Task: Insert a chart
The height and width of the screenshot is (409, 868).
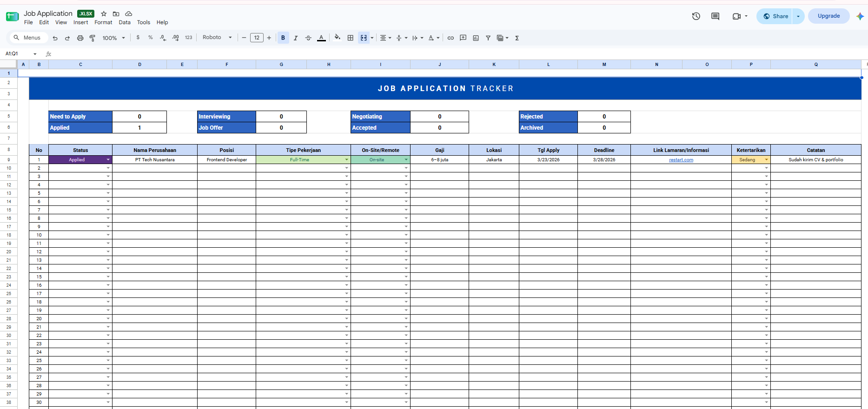Action: pyautogui.click(x=476, y=38)
